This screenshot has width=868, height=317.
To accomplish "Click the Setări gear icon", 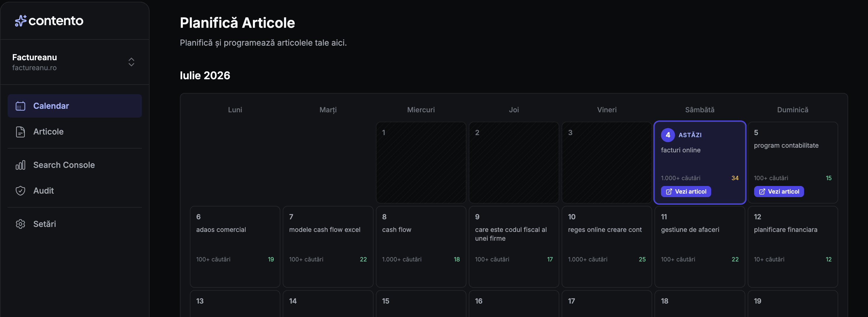I will pyautogui.click(x=20, y=224).
